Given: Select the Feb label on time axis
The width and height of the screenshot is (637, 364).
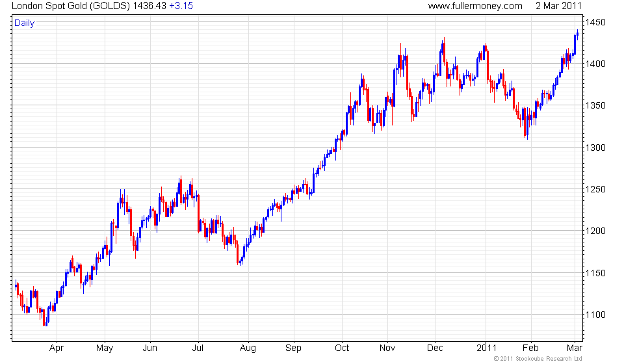Looking at the screenshot, I should point(530,348).
